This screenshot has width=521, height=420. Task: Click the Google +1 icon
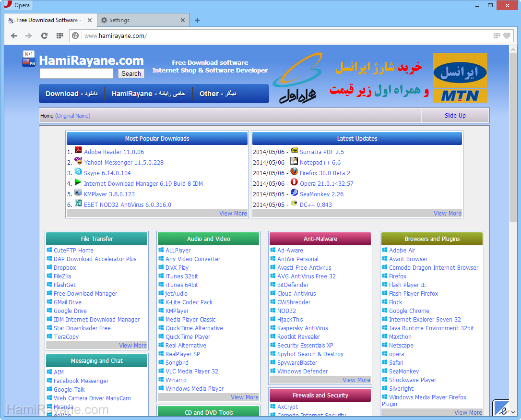coord(29,54)
